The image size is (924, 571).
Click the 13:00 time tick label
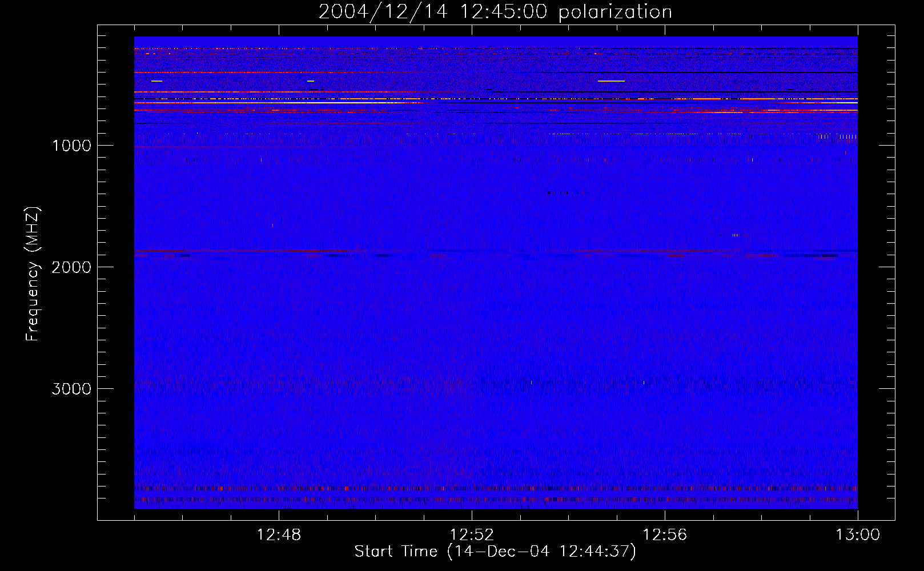(858, 535)
